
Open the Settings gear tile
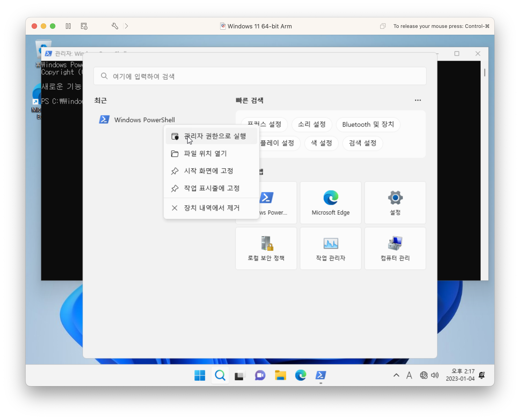tap(395, 203)
